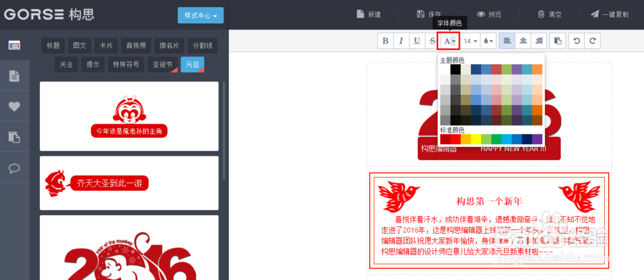This screenshot has width=644, height=280.
Task: Open the speech bubble feedback sidebar icon
Action: 14,167
